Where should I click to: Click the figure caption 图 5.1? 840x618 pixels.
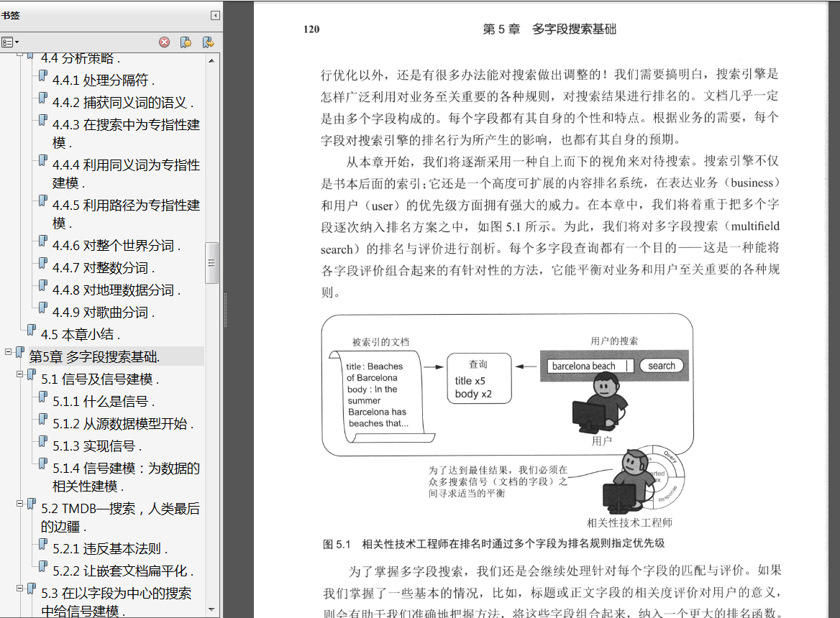[x=493, y=544]
